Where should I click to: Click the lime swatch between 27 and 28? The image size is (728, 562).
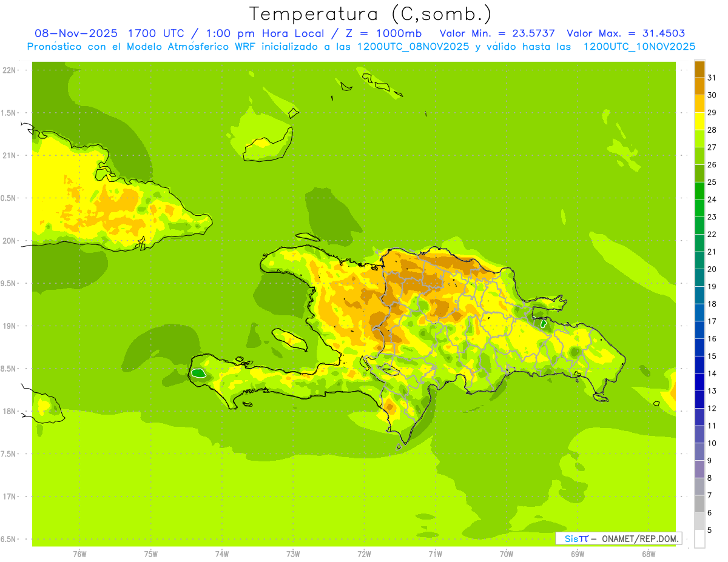pyautogui.click(x=699, y=138)
